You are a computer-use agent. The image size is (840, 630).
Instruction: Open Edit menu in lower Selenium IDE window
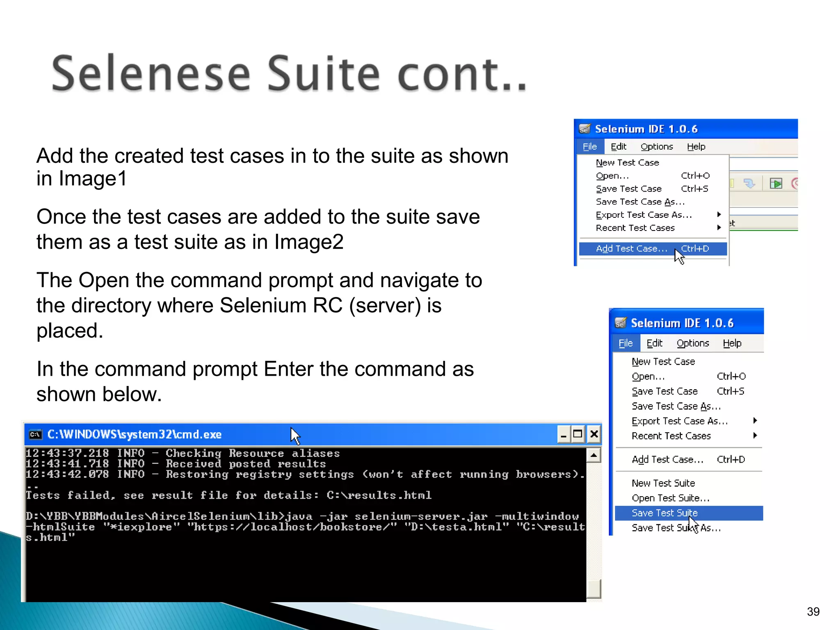655,343
